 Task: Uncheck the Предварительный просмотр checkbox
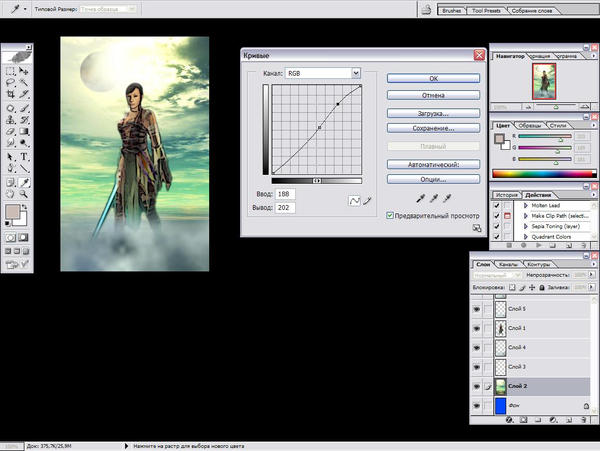[390, 215]
